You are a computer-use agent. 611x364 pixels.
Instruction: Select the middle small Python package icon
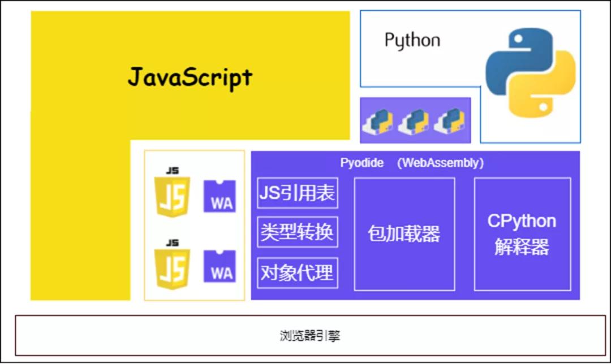click(413, 120)
